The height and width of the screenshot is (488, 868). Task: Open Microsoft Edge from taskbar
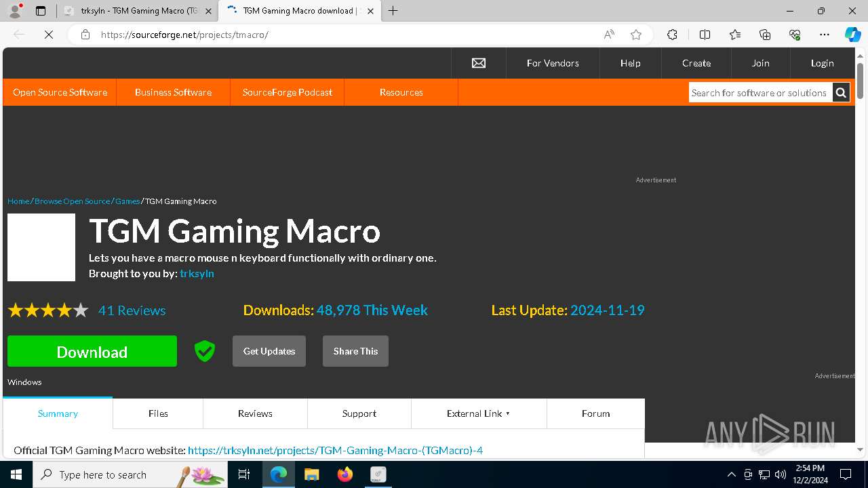[x=279, y=474]
